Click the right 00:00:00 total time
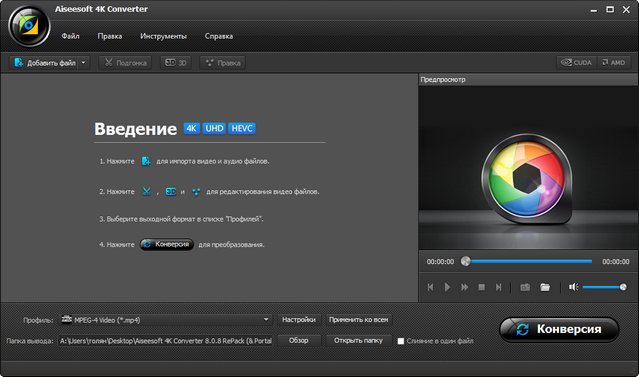The height and width of the screenshot is (377, 639). coord(616,262)
